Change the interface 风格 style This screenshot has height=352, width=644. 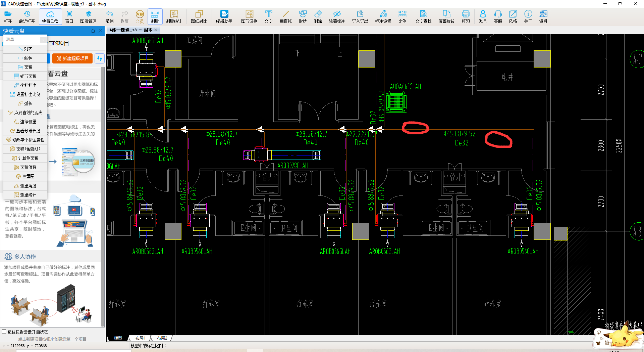tap(513, 17)
